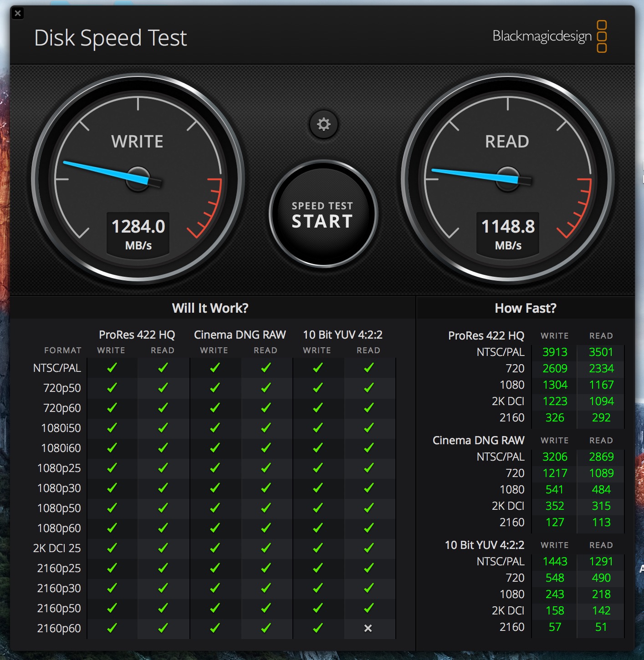Click 720p50 10 Bit YUV read checkmark
This screenshot has width=644, height=660.
point(368,388)
